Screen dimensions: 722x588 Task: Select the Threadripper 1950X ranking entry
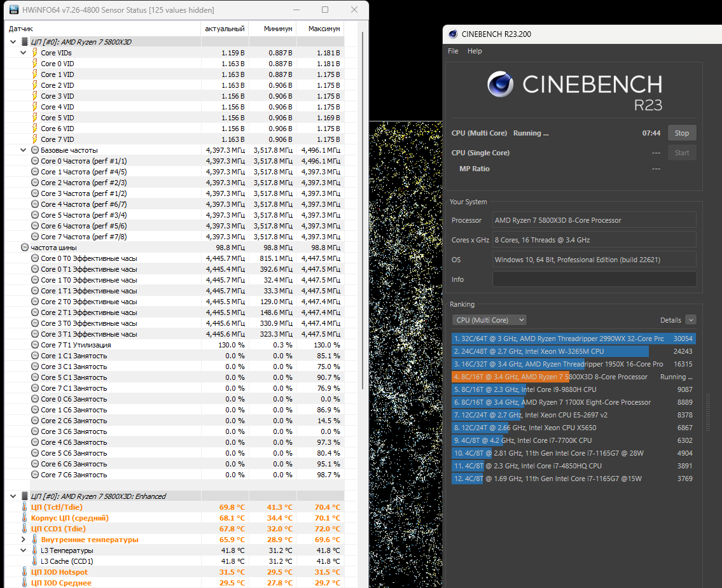point(574,364)
